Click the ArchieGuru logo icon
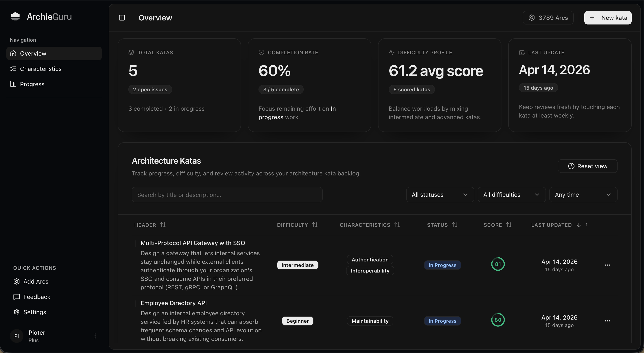 pyautogui.click(x=15, y=16)
